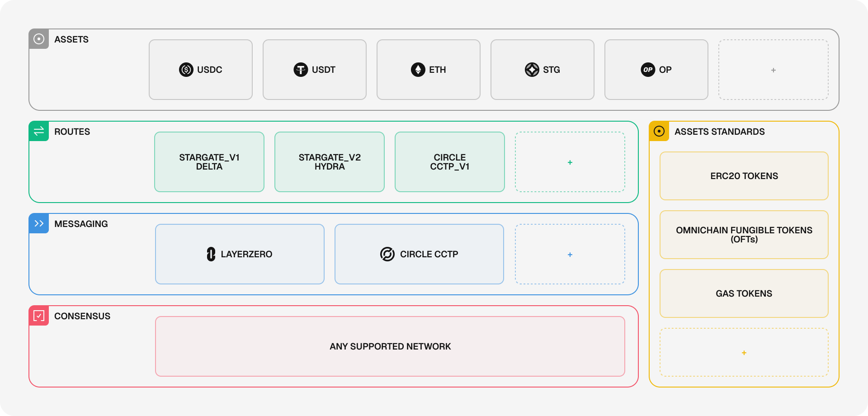This screenshot has height=416, width=868.
Task: Choose the ANY SUPPORTED NETWORK box
Action: coord(390,346)
